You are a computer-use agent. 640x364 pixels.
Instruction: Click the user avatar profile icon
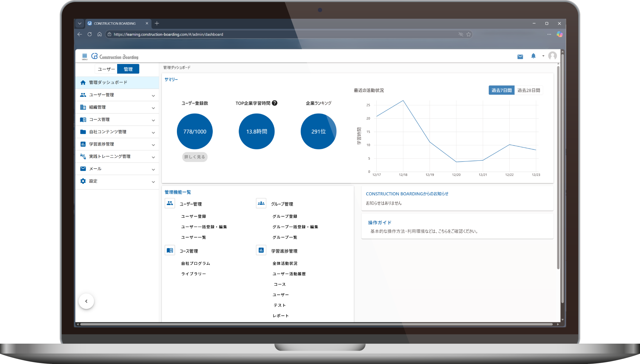552,56
